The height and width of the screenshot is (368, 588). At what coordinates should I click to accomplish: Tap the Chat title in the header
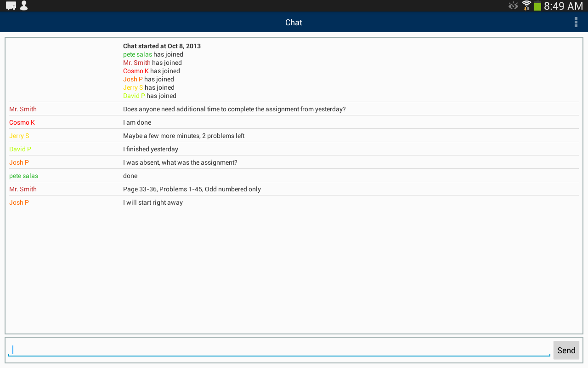[x=294, y=23]
